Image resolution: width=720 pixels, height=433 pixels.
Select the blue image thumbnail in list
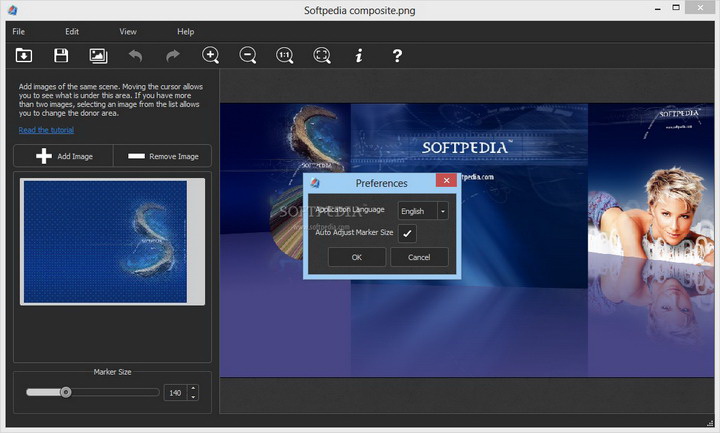[105, 240]
